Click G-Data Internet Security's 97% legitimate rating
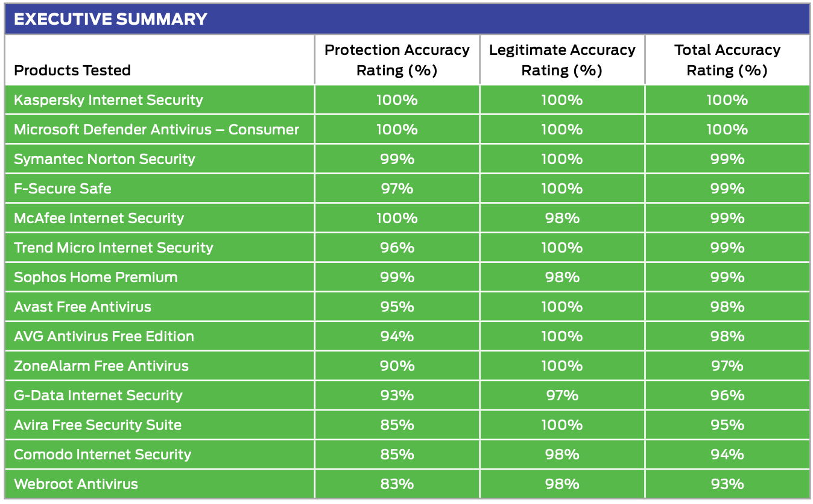813x504 pixels. tap(562, 395)
